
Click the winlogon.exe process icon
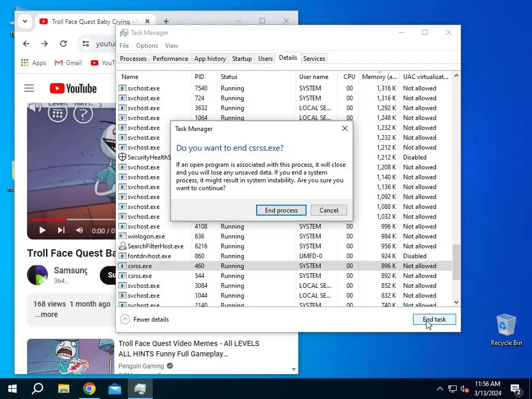pyautogui.click(x=122, y=236)
